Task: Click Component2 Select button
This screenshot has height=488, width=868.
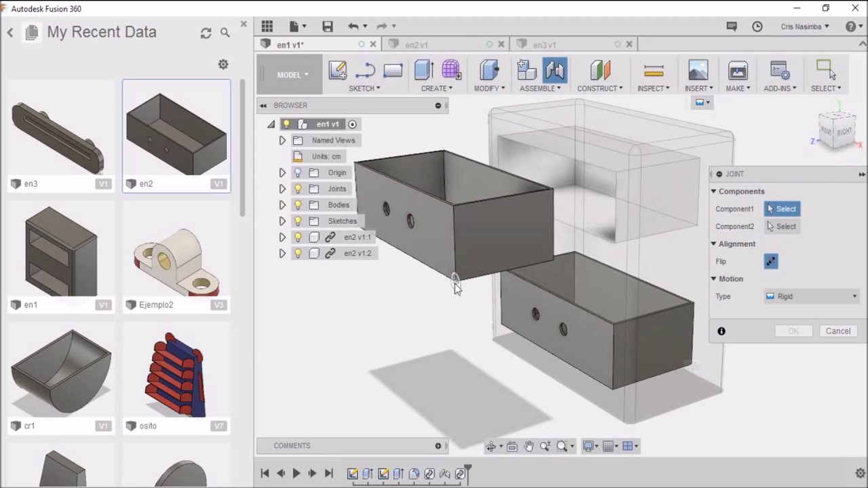Action: tap(782, 226)
